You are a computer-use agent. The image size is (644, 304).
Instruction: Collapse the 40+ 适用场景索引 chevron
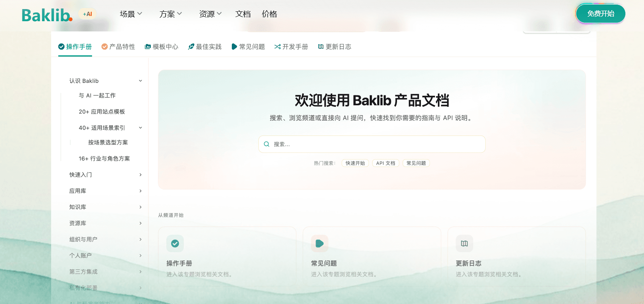(141, 128)
